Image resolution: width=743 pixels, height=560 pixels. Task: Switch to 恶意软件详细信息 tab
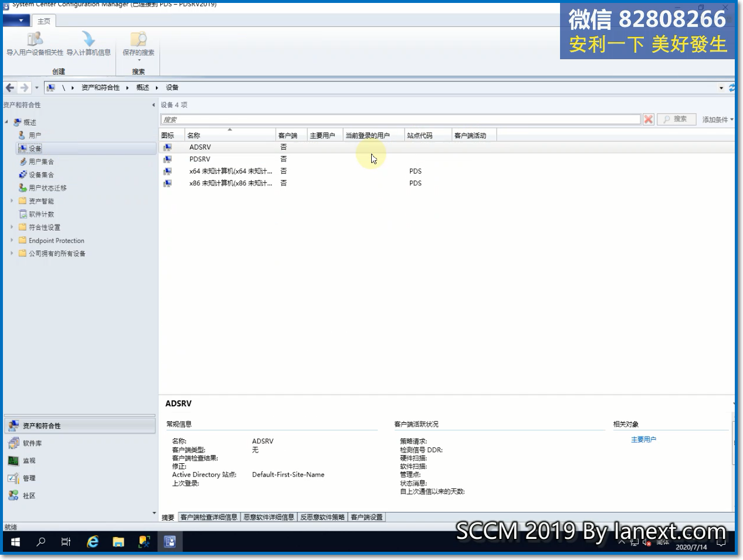[x=269, y=517]
